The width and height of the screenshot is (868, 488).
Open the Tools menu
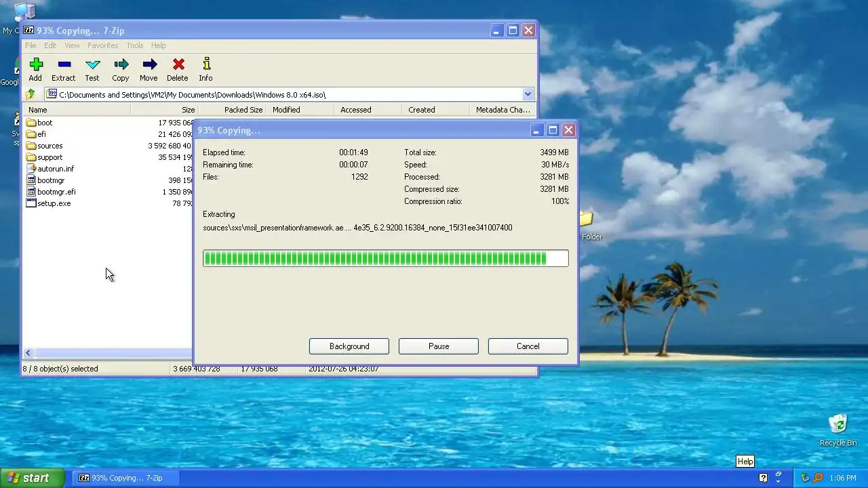click(x=135, y=45)
